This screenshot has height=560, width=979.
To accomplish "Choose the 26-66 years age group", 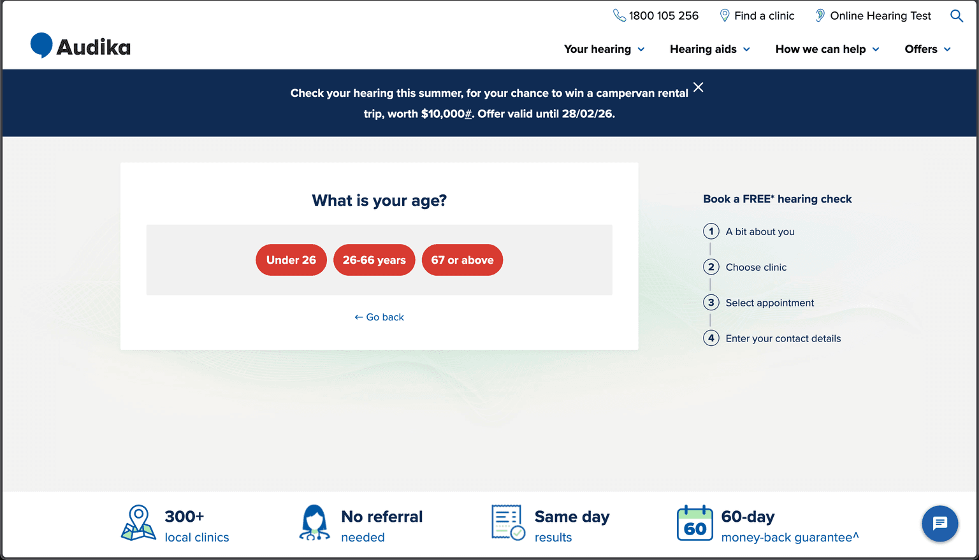I will coord(374,260).
